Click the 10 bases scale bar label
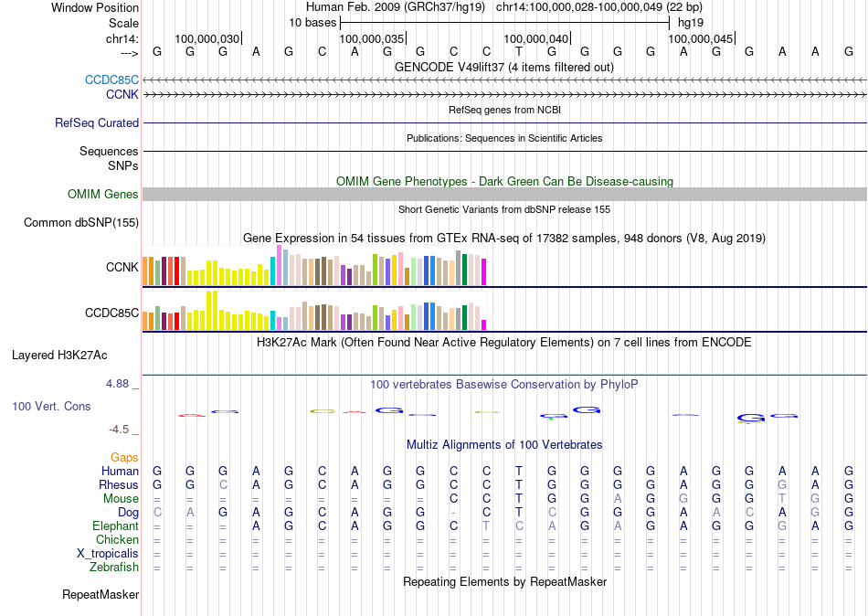 pyautogui.click(x=312, y=23)
